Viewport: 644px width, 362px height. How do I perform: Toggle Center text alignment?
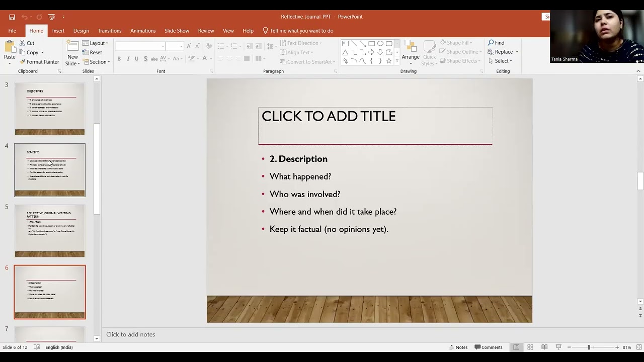point(229,59)
